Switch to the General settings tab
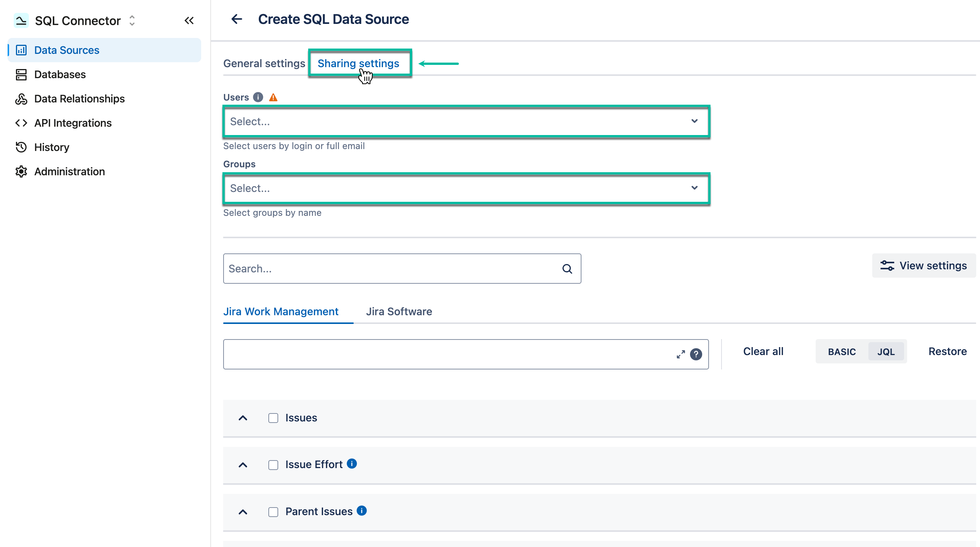This screenshot has height=547, width=980. pyautogui.click(x=264, y=63)
